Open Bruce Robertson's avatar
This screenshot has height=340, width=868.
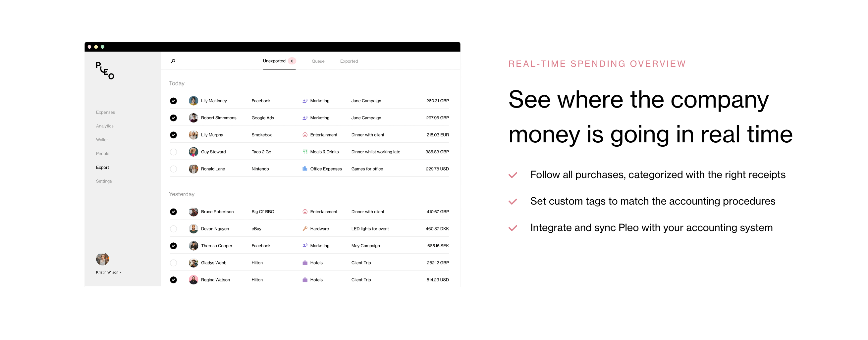[x=193, y=212]
